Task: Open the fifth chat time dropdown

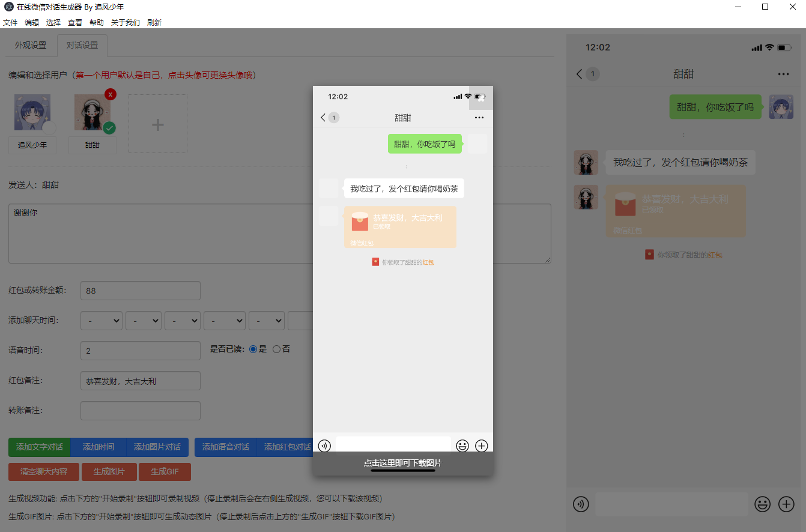Action: click(x=267, y=321)
